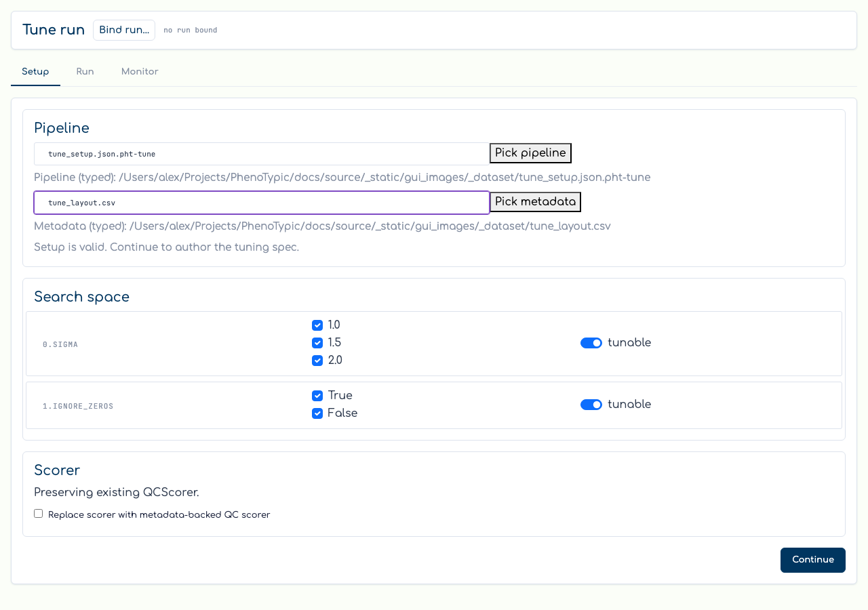The height and width of the screenshot is (610, 868).
Task: Click the 'Setup is valid' message
Action: (167, 247)
